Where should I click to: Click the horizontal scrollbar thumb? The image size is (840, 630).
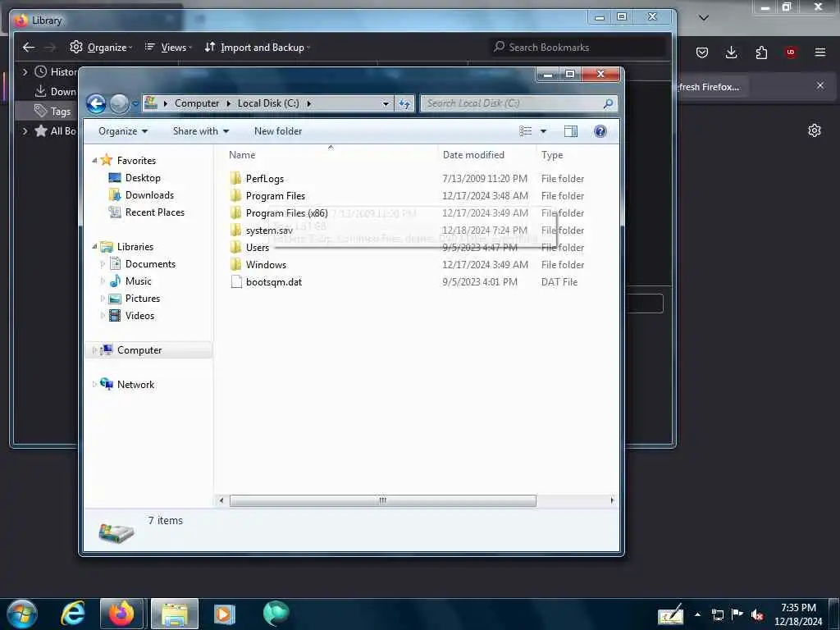[x=382, y=500]
